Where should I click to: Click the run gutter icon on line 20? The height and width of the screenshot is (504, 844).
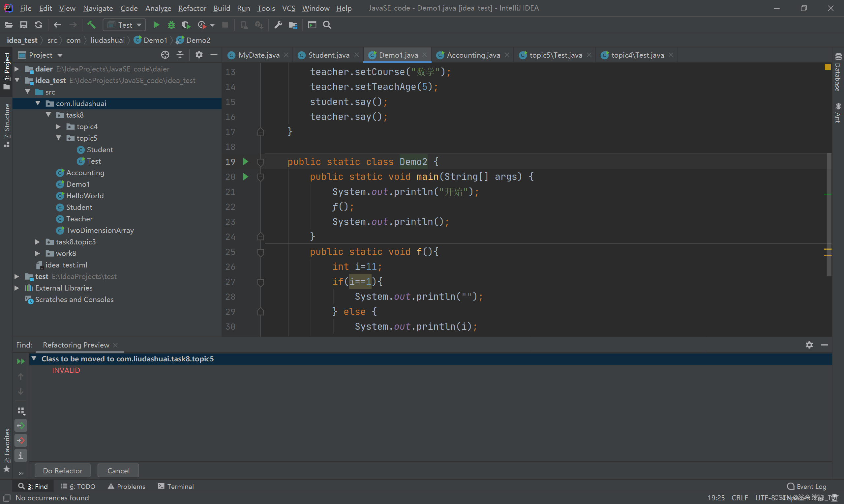click(246, 177)
